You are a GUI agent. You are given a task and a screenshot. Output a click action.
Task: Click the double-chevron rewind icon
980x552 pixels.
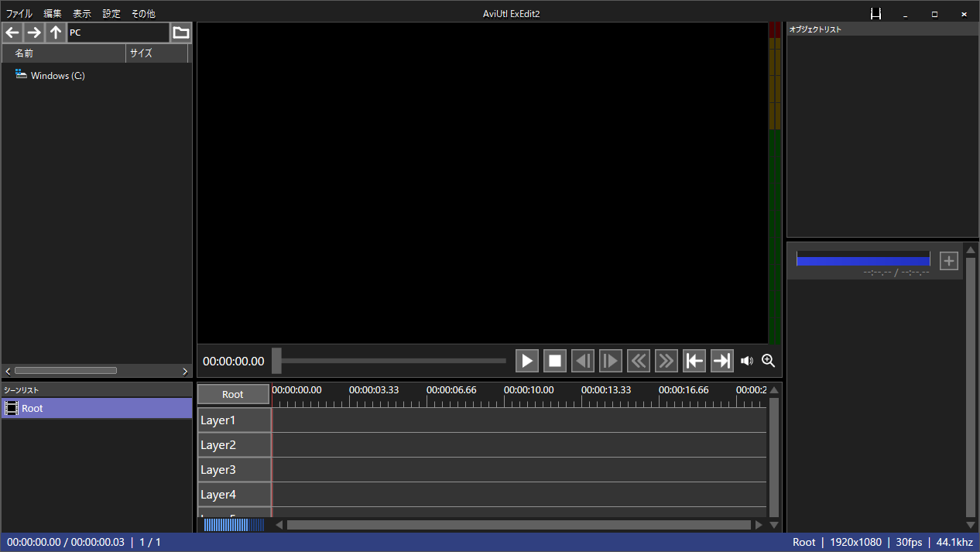638,361
